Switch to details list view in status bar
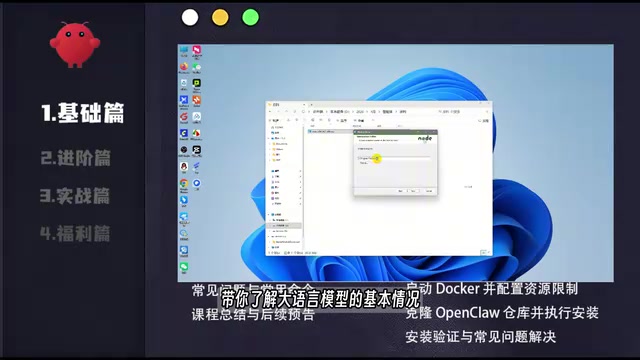640x360 pixels. [x=483, y=253]
